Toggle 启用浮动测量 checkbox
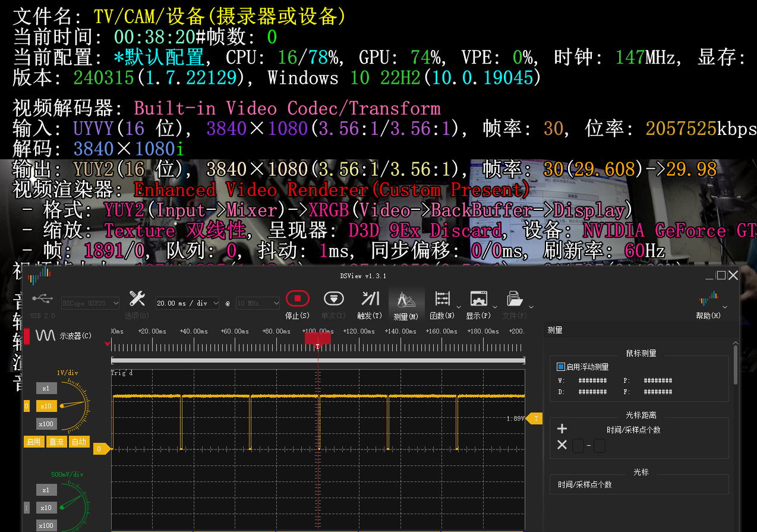This screenshot has height=532, width=757. 561,367
